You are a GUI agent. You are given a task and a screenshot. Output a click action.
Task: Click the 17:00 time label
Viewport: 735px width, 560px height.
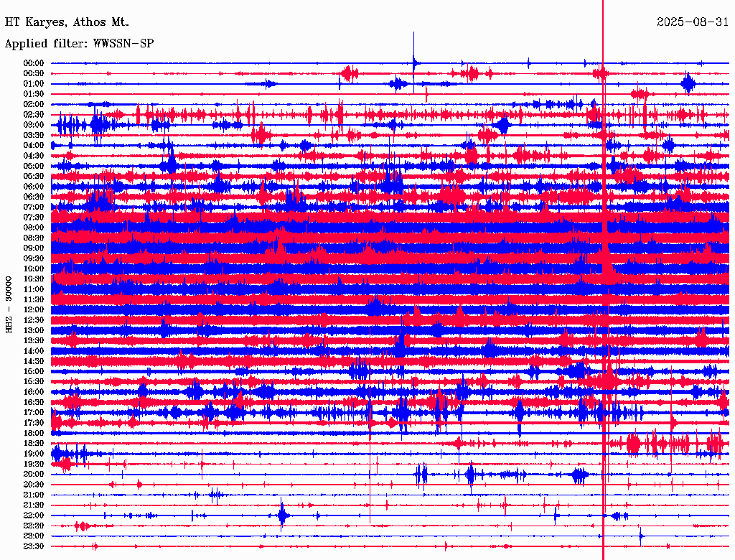click(34, 412)
